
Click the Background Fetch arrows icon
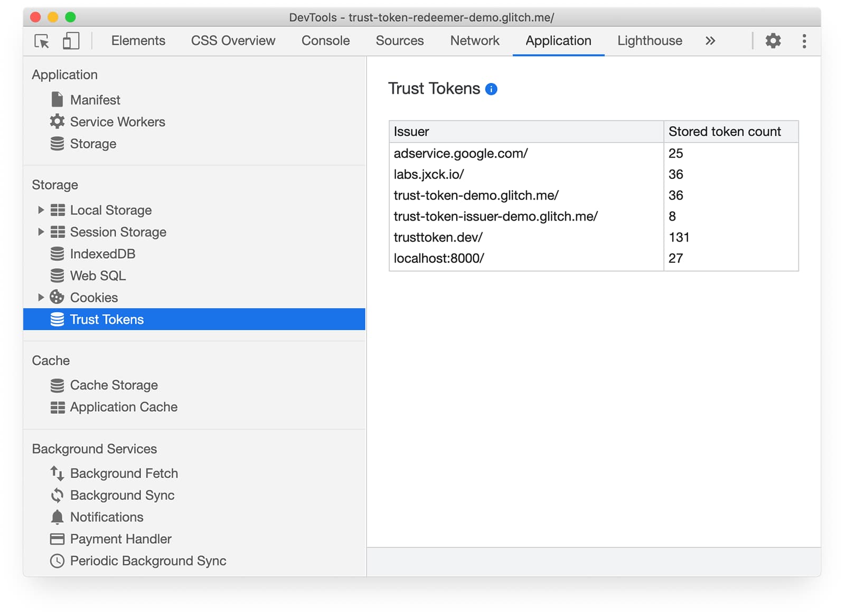(x=57, y=473)
